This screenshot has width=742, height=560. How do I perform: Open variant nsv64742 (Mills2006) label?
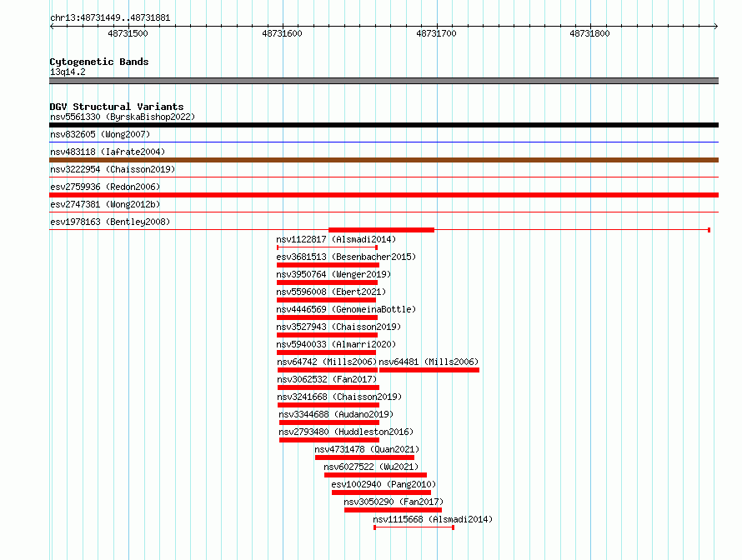[327, 362]
